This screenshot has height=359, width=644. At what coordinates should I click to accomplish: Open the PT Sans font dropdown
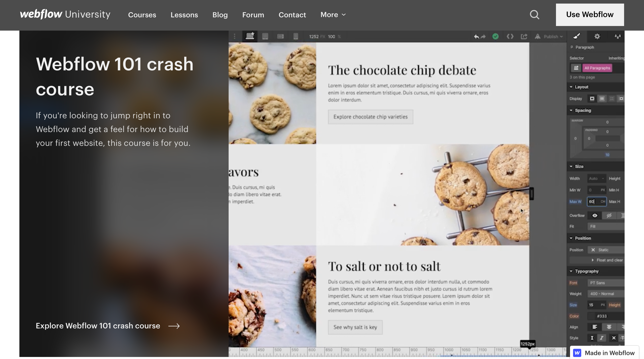click(x=606, y=283)
